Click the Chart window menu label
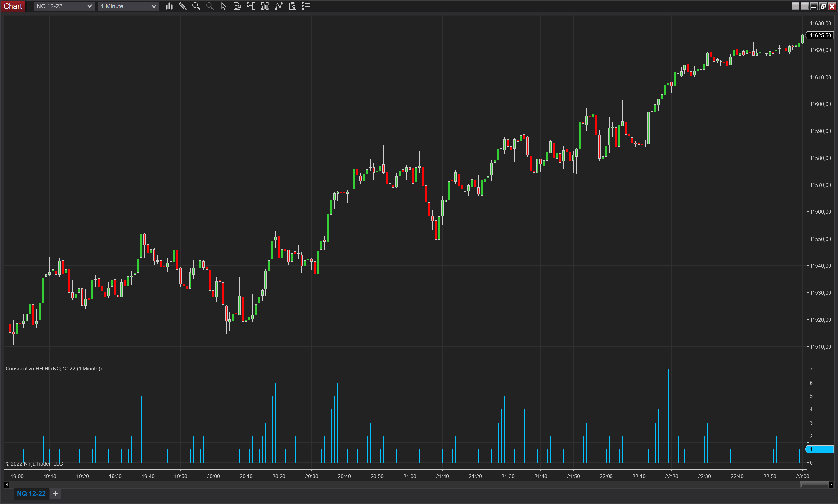838x504 pixels. tap(12, 6)
